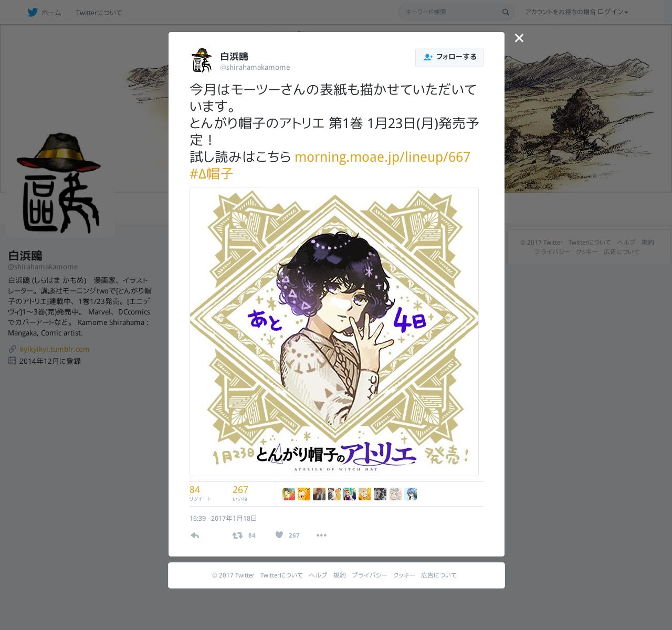Click the tweet author's hat avatar
This screenshot has width=672, height=630.
click(202, 60)
